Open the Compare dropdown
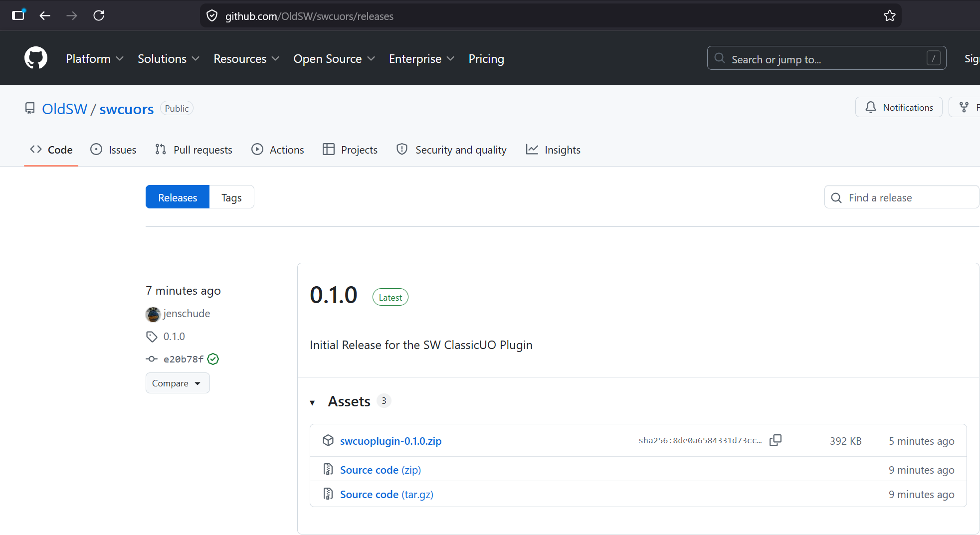The width and height of the screenshot is (980, 535). [178, 383]
